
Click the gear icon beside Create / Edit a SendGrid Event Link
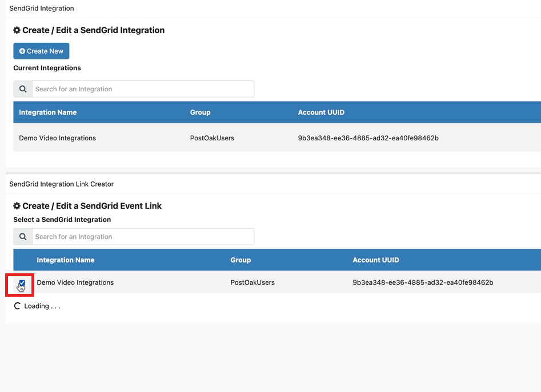pyautogui.click(x=17, y=206)
